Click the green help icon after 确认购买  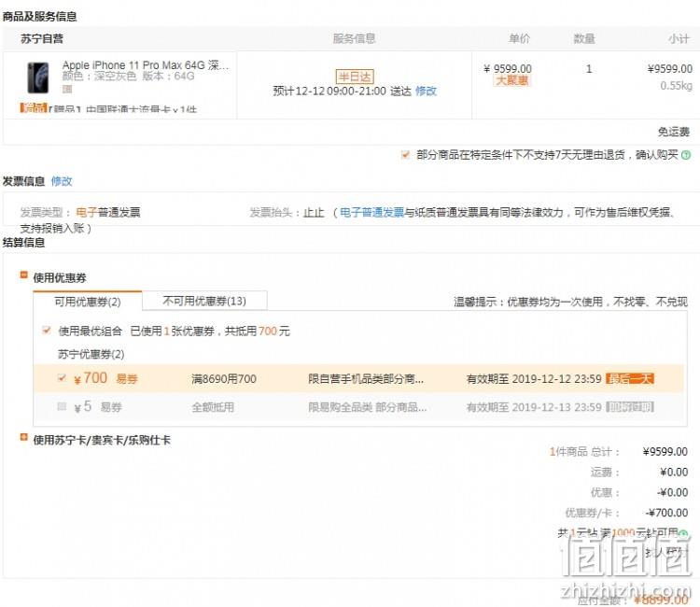pyautogui.click(x=686, y=155)
